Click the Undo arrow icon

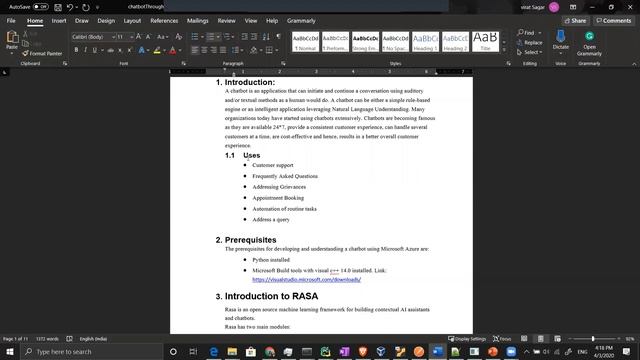pos(70,7)
